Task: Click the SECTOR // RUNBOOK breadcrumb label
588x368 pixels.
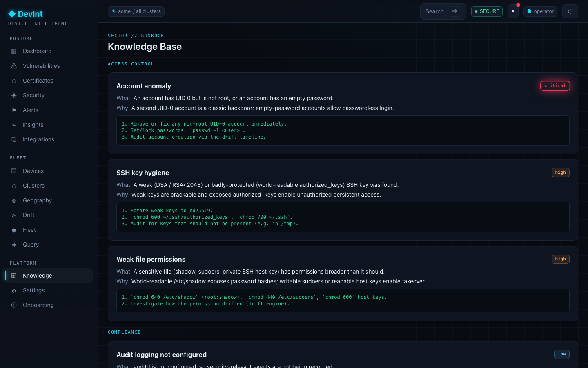Action: point(136,36)
